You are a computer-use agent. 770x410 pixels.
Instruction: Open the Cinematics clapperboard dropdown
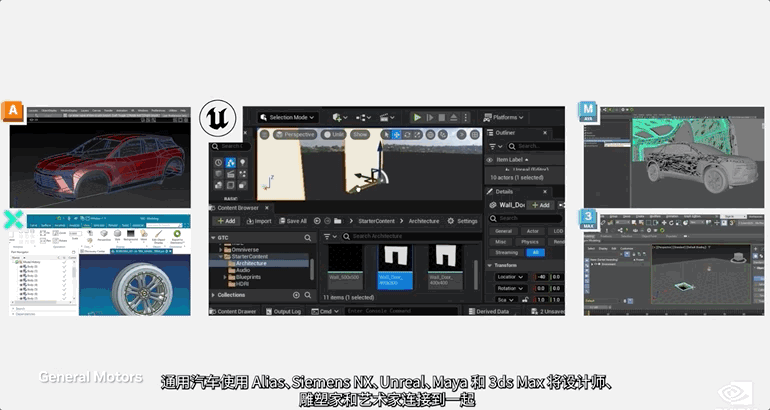tap(387, 117)
